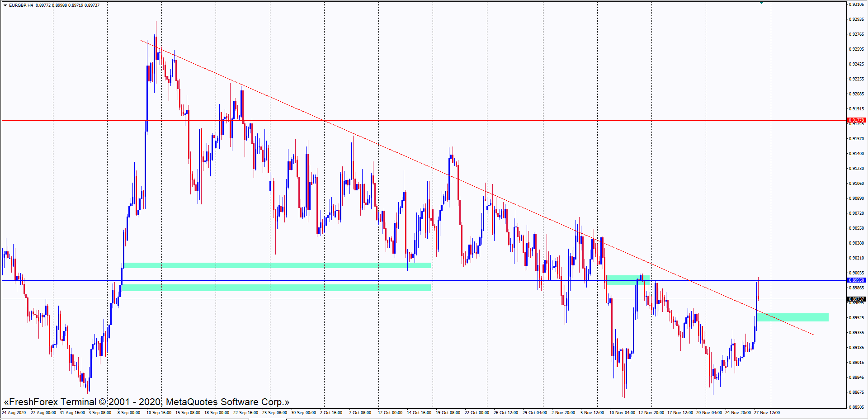Image resolution: width=868 pixels, height=420 pixels.
Task: Click the FreshForex Terminal copyright text
Action: (x=146, y=402)
